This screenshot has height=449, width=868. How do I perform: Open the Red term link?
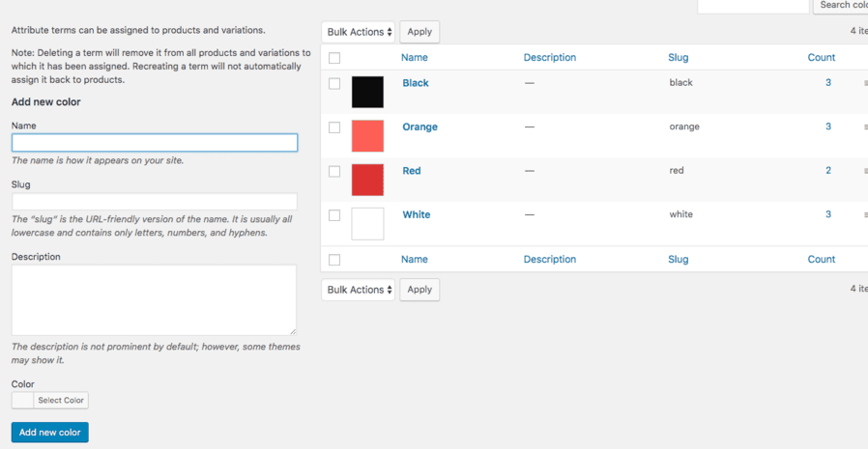click(x=412, y=171)
